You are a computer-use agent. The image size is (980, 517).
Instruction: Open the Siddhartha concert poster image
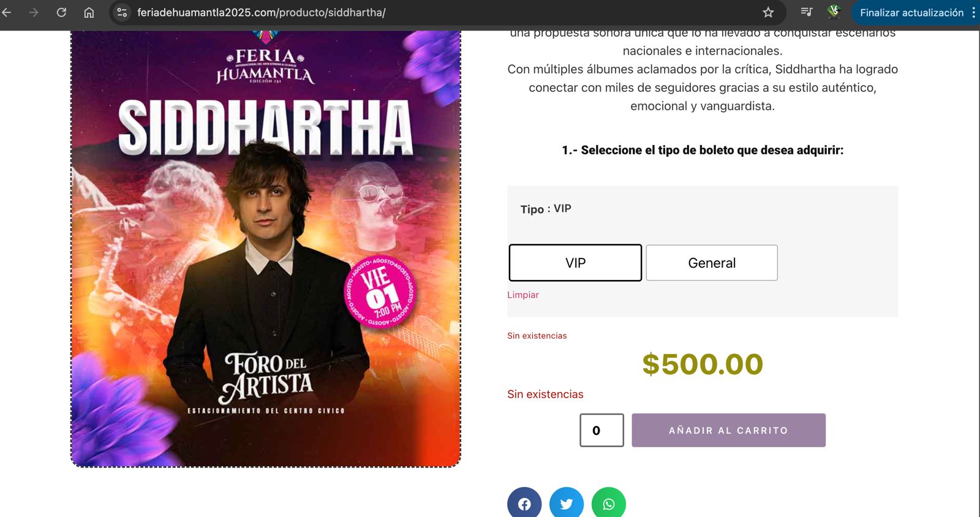point(266,248)
